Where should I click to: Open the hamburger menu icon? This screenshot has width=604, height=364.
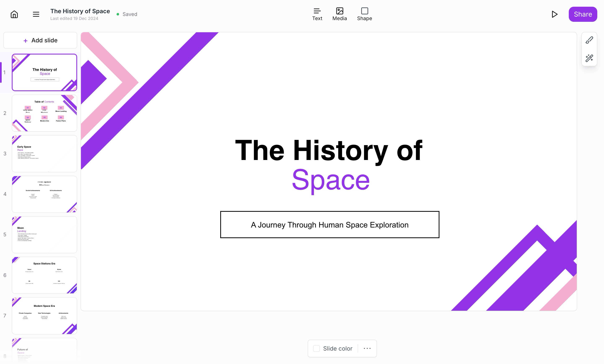tap(36, 14)
